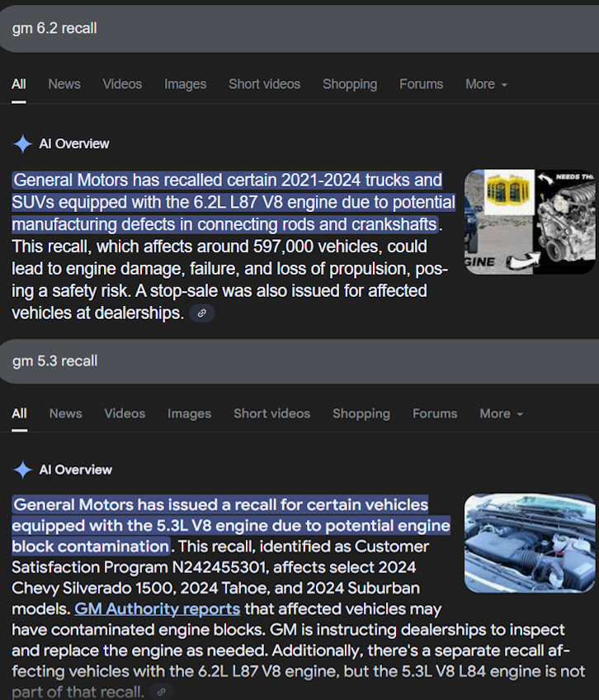
Task: Open Videos tab in gm 6.2 results
Action: tap(122, 84)
